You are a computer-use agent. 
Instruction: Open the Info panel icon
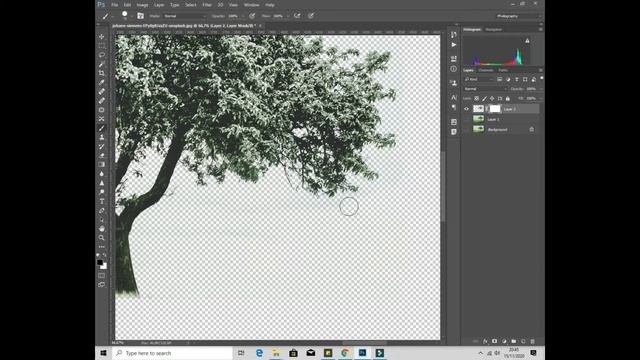point(454,69)
